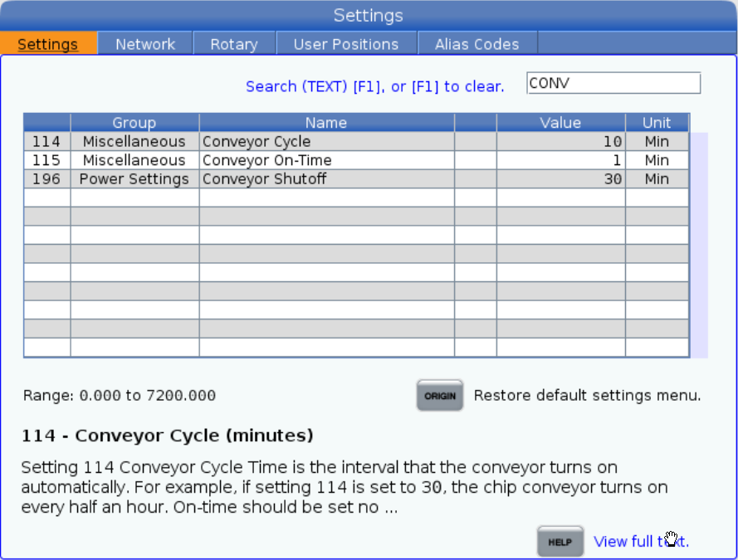The image size is (738, 560).
Task: Click the ORIGIN key icon
Action: [439, 396]
